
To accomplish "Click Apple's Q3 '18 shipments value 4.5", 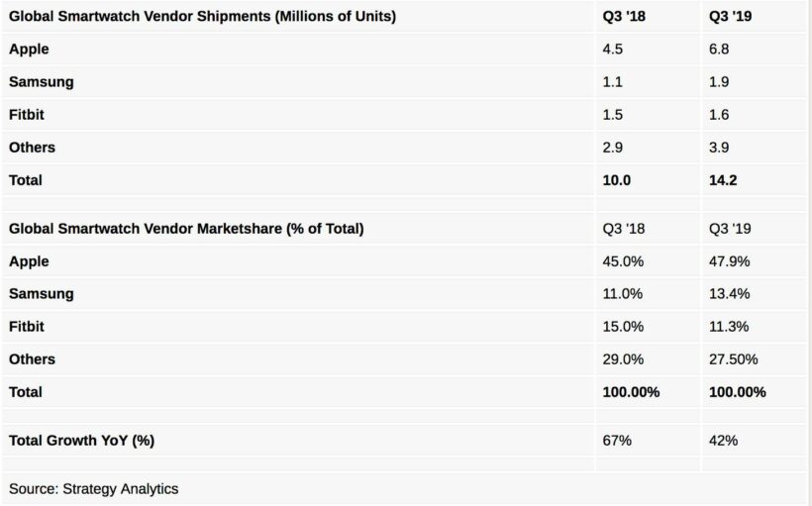I will [x=613, y=49].
